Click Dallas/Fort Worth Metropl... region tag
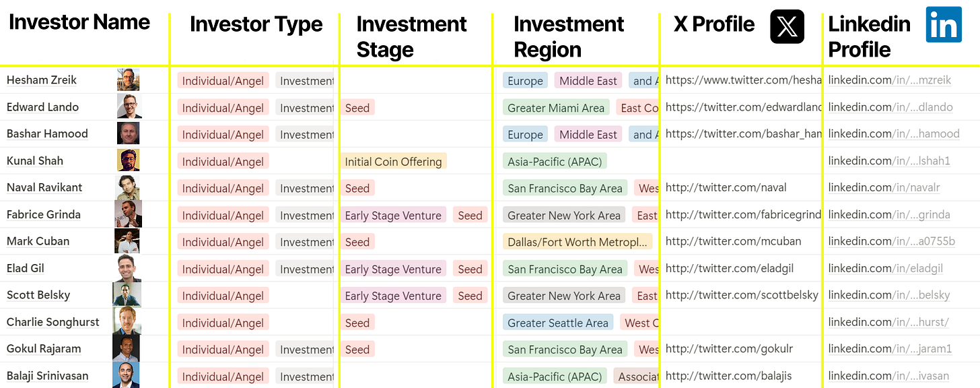This screenshot has width=980, height=388. click(x=577, y=243)
